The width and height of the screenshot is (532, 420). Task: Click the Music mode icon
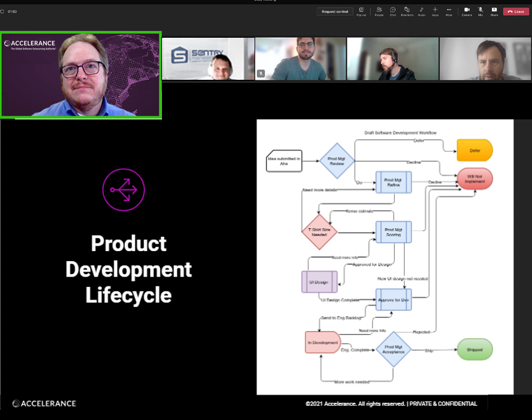coord(421,12)
